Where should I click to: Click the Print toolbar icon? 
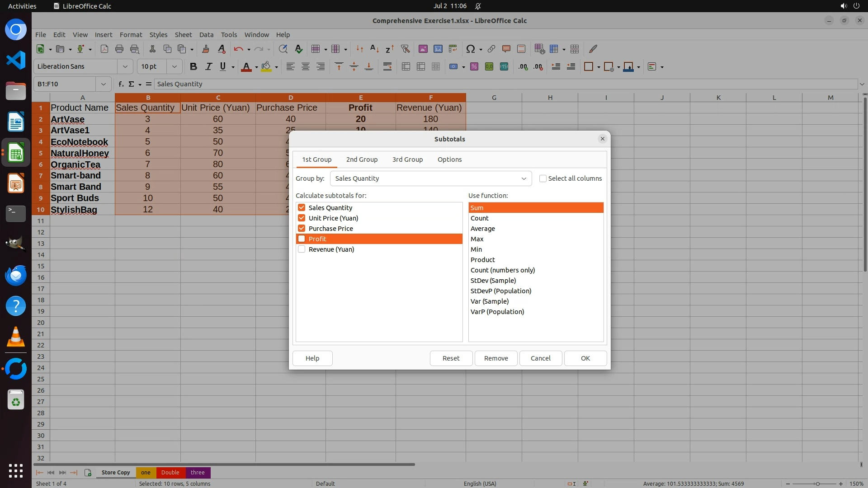pyautogui.click(x=119, y=49)
